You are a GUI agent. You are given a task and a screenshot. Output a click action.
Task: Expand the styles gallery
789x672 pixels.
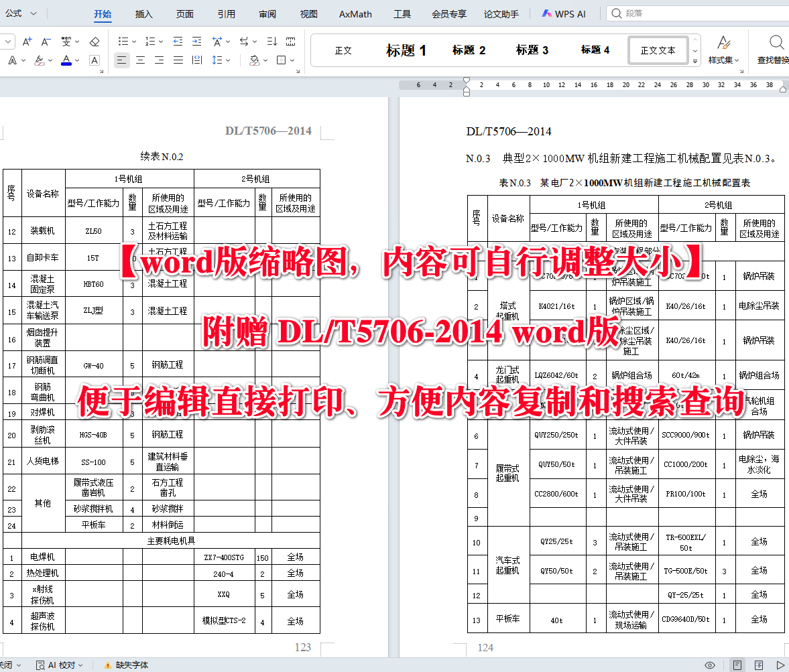pyautogui.click(x=695, y=62)
